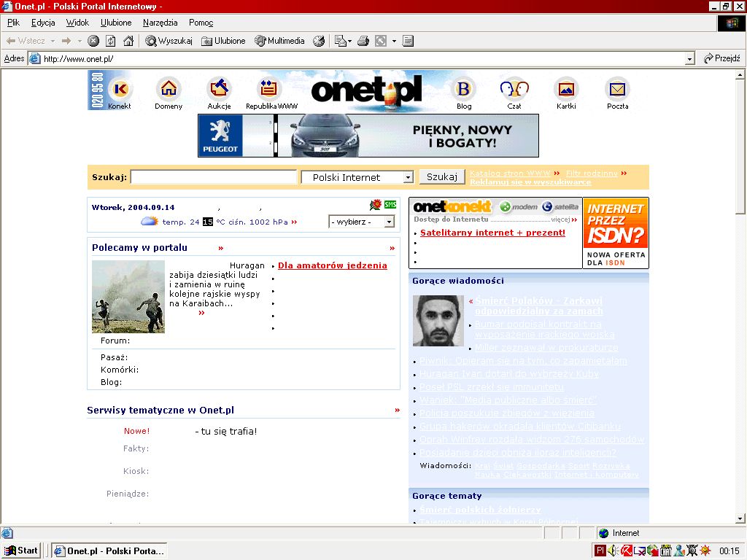Open the Ulubione menu

116,23
